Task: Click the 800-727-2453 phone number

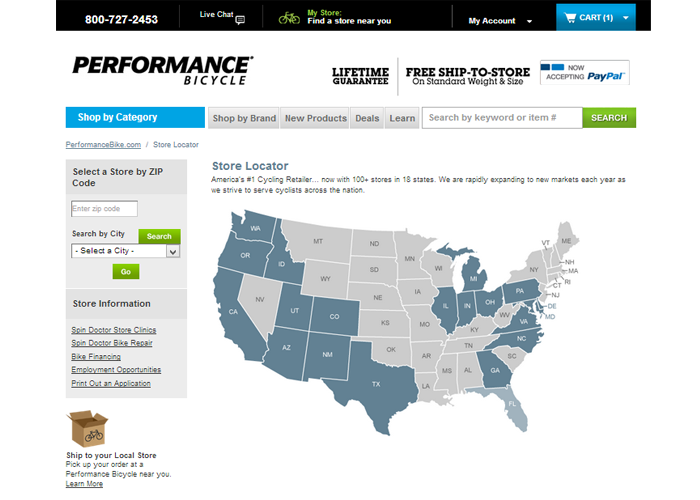Action: tap(121, 20)
